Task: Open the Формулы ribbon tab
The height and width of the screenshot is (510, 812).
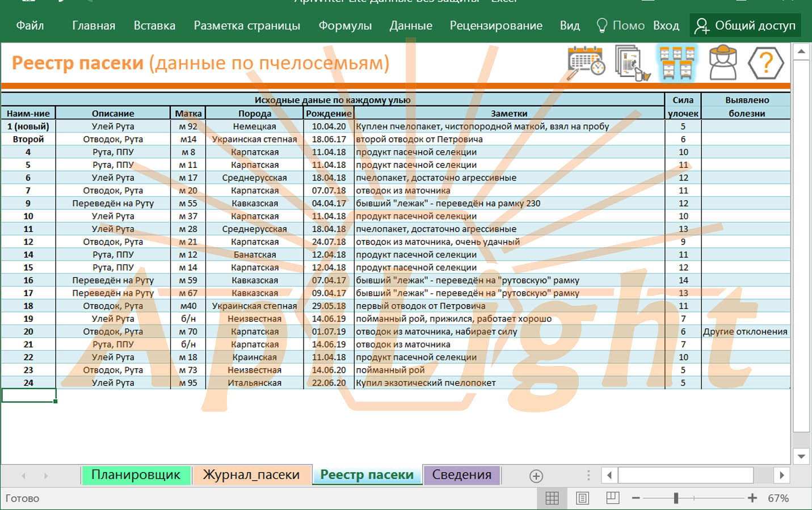Action: tap(345, 26)
